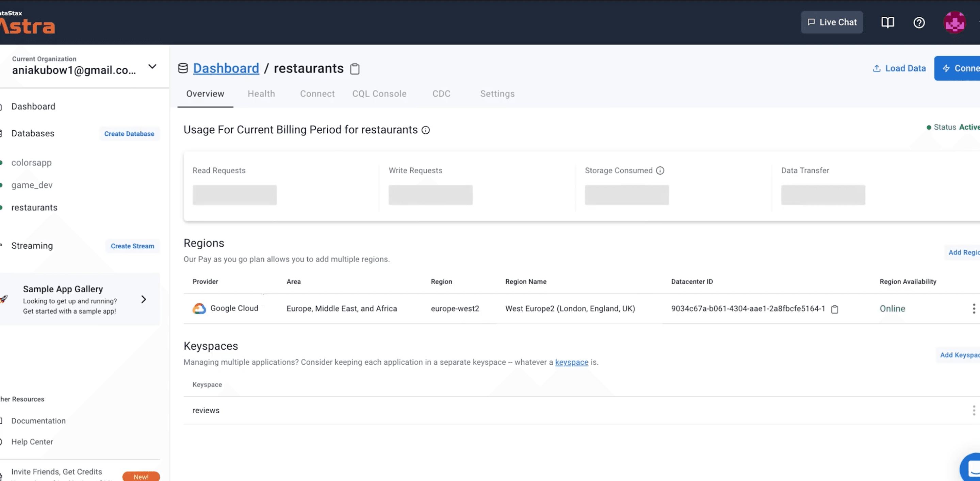Open the Connect tab
The image size is (980, 481).
317,94
